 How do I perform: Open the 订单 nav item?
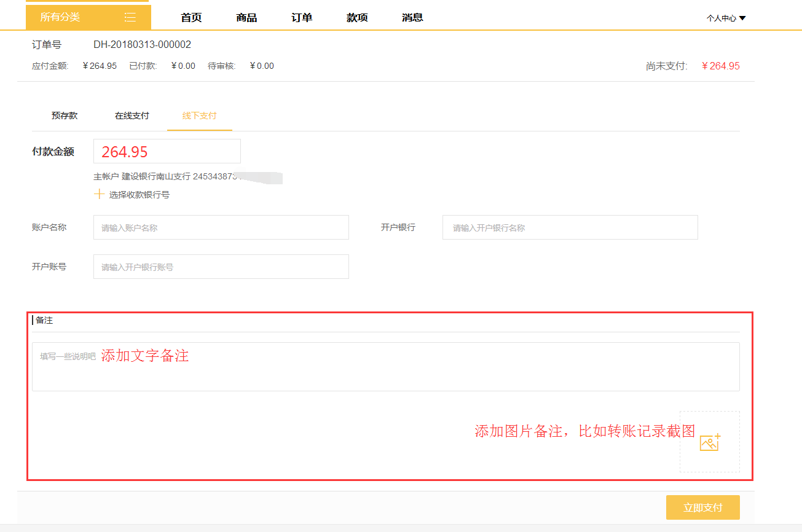(302, 17)
